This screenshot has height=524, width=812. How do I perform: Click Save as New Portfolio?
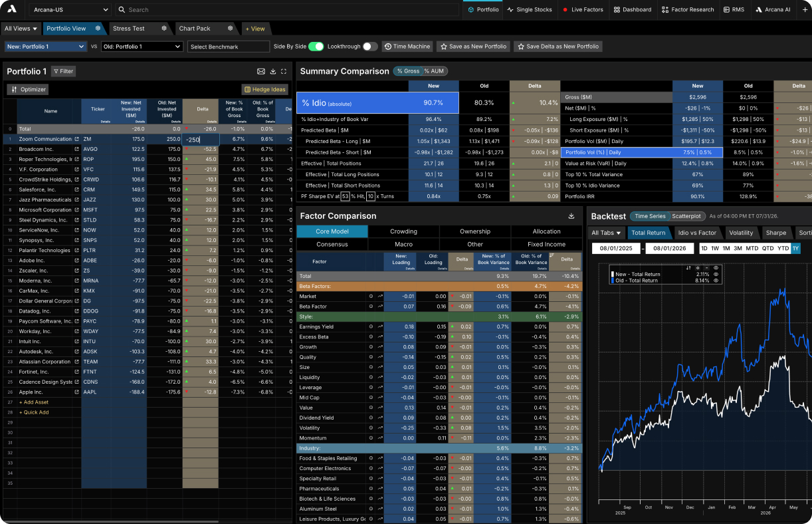tap(473, 47)
